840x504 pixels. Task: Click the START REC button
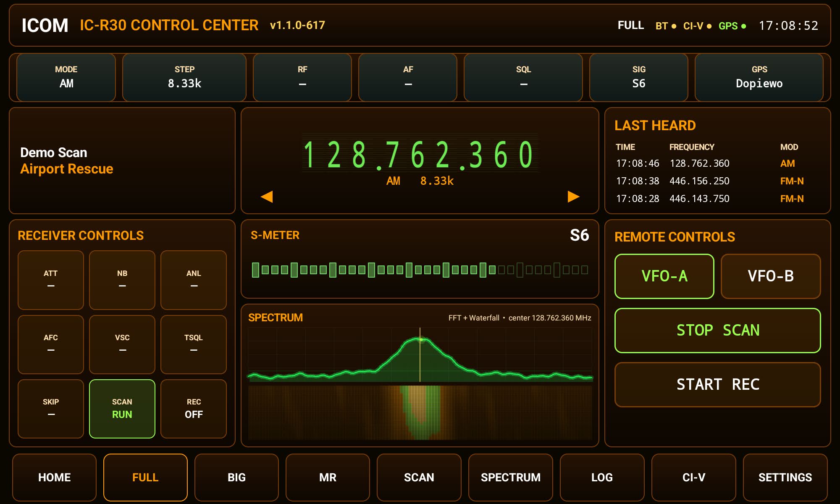[x=718, y=385]
